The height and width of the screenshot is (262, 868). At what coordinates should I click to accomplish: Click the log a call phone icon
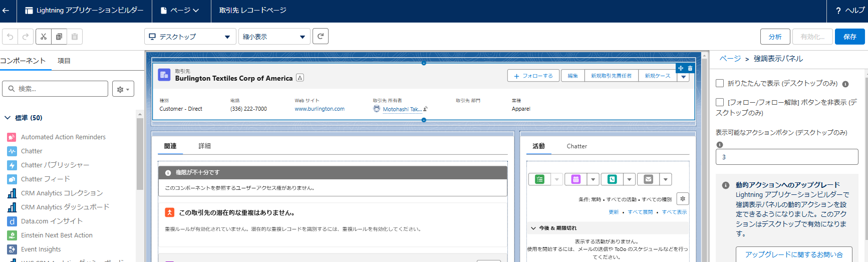coord(612,179)
